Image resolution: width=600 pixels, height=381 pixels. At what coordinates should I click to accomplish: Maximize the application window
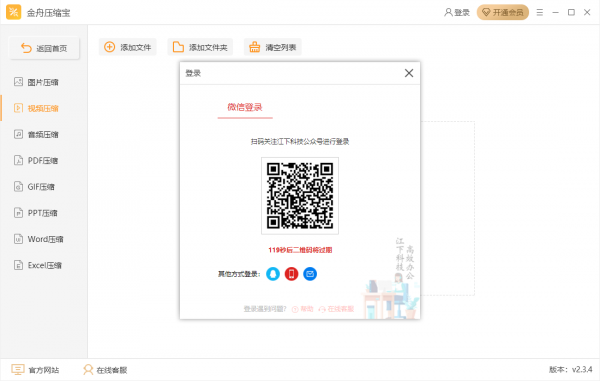point(571,13)
